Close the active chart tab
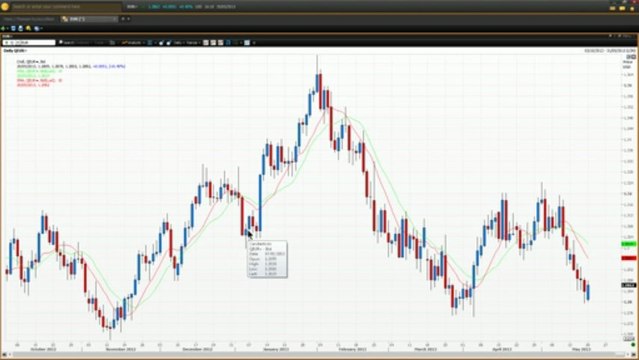This screenshot has height=360, width=639. [x=115, y=19]
